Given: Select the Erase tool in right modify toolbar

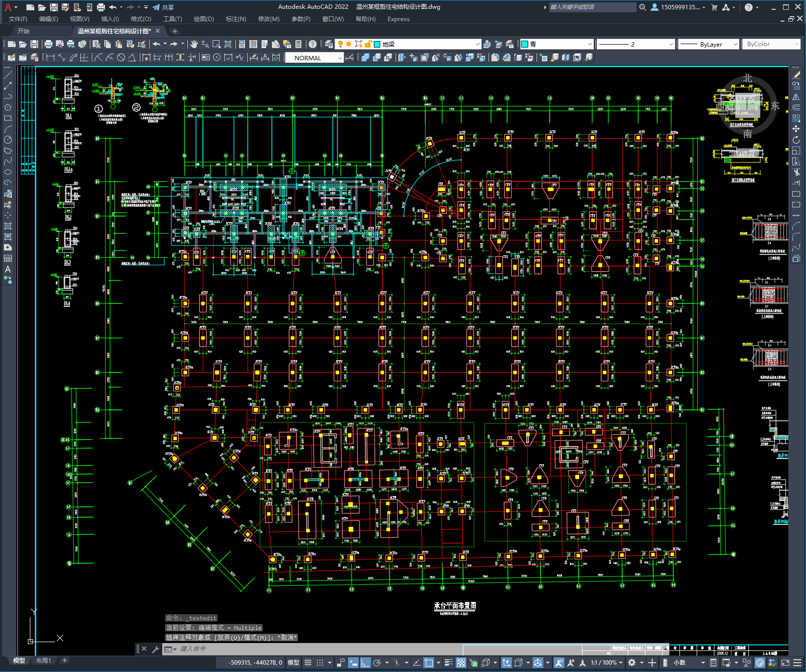Looking at the screenshot, I should [x=796, y=75].
